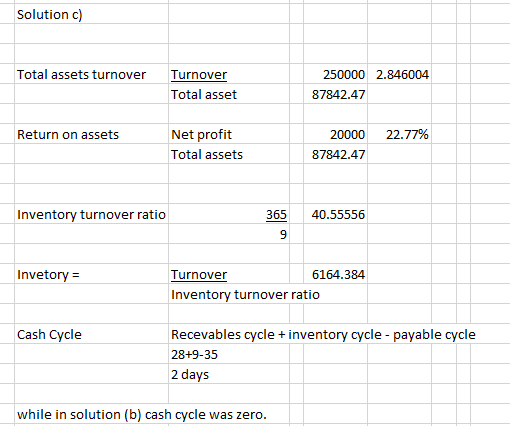Screen dimensions: 510x426
Task: Select the 22.77% result cell
Action: pyautogui.click(x=399, y=134)
